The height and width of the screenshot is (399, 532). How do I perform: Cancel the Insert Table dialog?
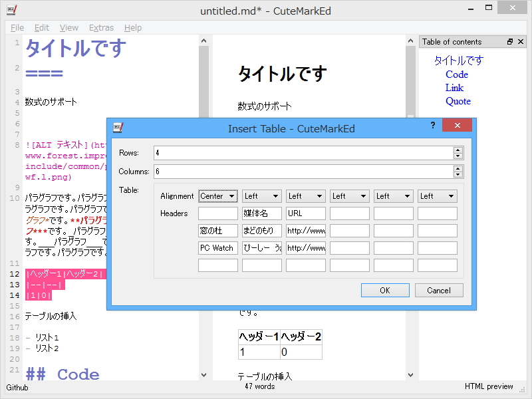click(438, 290)
